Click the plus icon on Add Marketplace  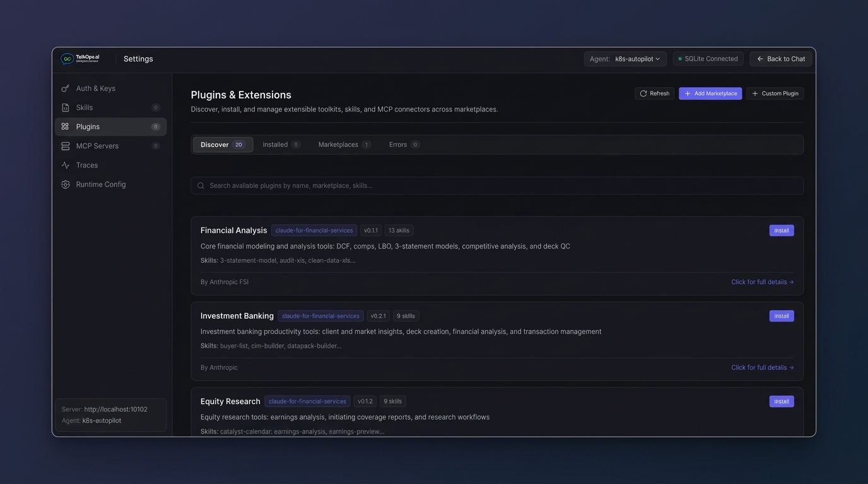[688, 93]
